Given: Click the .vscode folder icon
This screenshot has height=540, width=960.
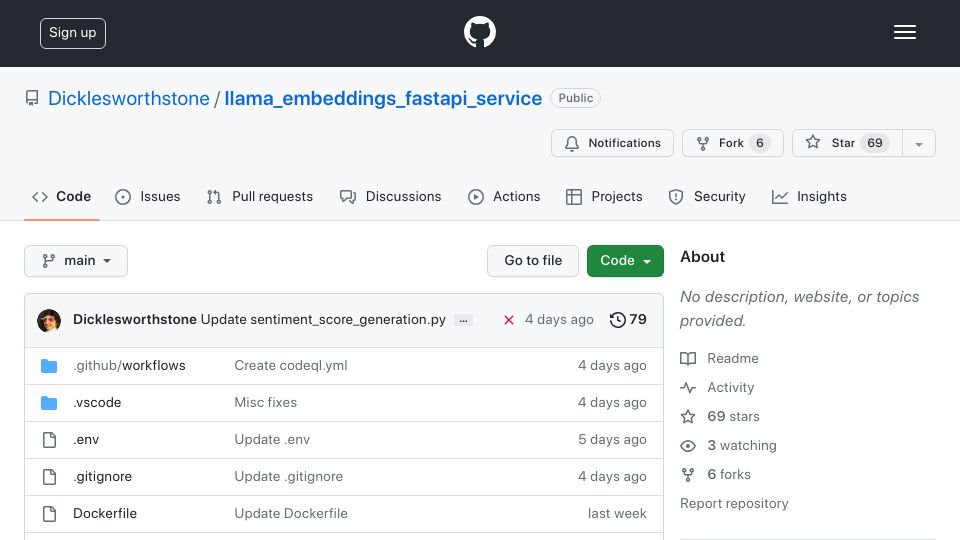Looking at the screenshot, I should pos(49,403).
